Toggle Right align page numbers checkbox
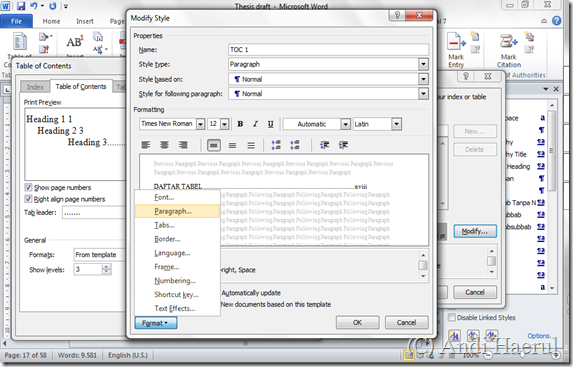Image resolution: width=573 pixels, height=367 pixels. tap(28, 199)
